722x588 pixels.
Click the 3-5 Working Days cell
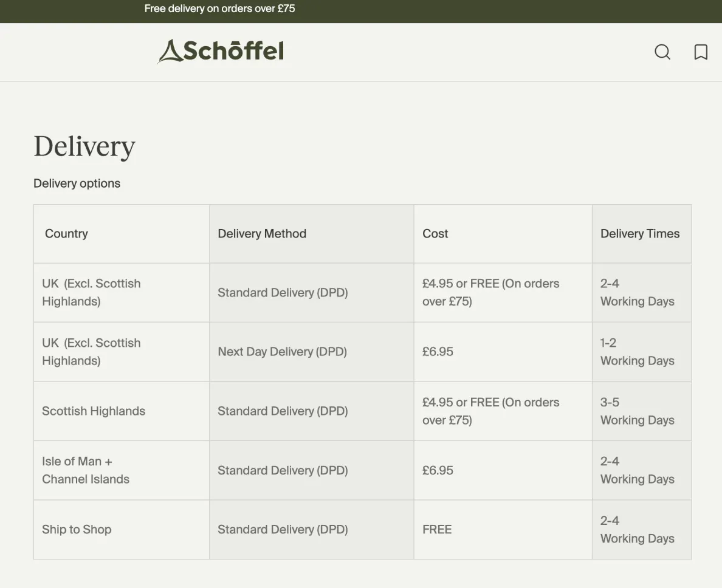(637, 411)
